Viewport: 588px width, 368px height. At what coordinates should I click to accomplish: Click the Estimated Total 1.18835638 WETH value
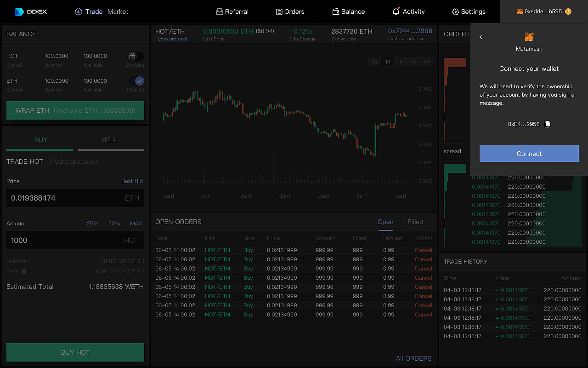click(x=116, y=287)
